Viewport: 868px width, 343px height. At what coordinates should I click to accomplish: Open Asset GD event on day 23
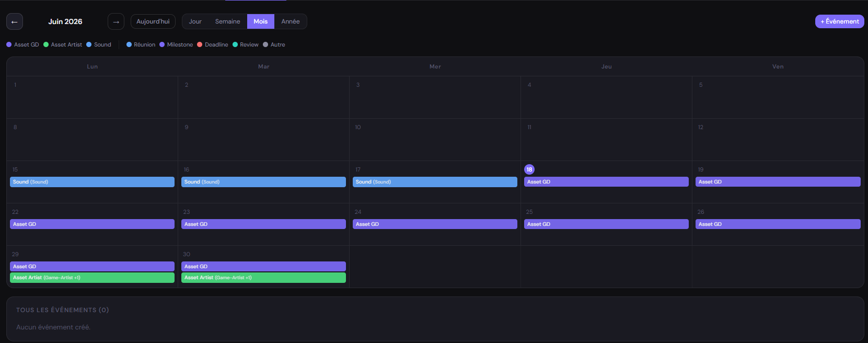pyautogui.click(x=263, y=224)
